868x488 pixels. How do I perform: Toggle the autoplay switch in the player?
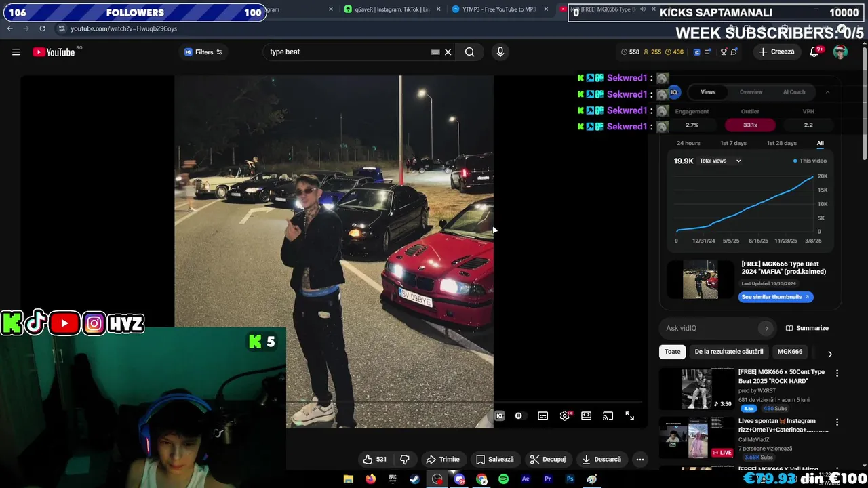click(x=521, y=416)
